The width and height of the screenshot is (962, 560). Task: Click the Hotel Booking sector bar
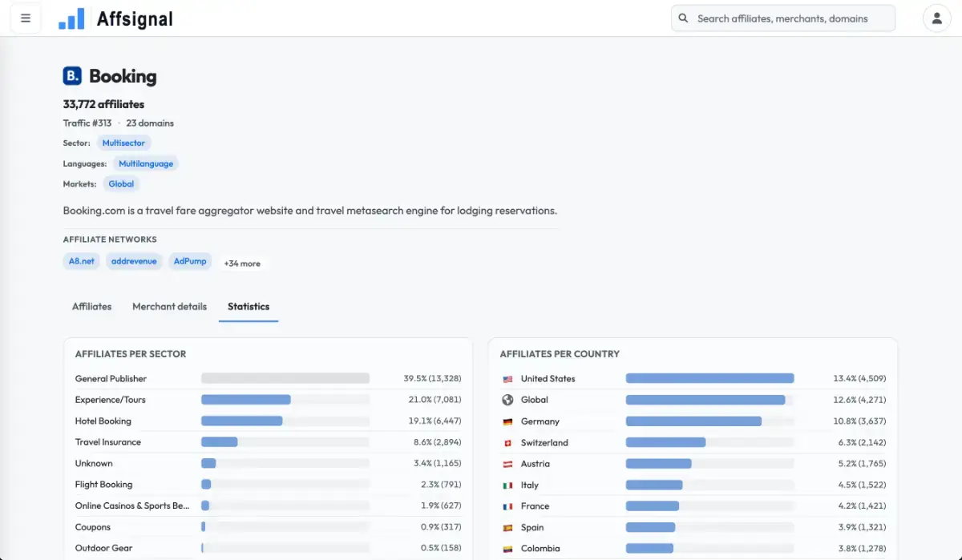click(242, 421)
